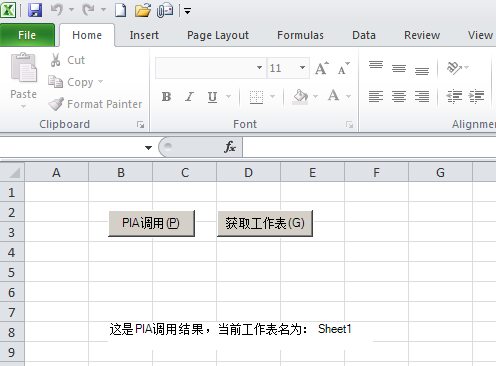
Task: Increase font size with Grow Font
Action: (322, 68)
